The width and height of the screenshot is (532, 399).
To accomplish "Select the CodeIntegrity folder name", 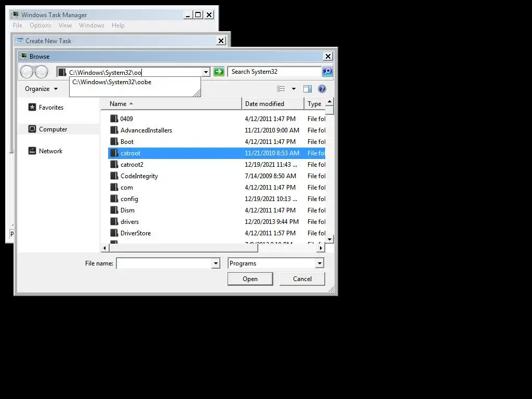I will coord(139,176).
